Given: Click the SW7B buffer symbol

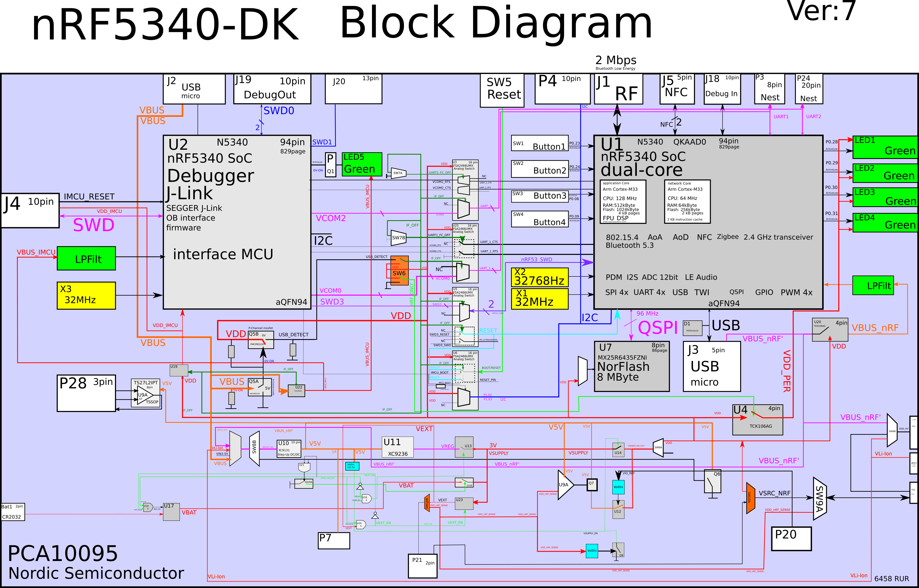Looking at the screenshot, I should pos(399,237).
